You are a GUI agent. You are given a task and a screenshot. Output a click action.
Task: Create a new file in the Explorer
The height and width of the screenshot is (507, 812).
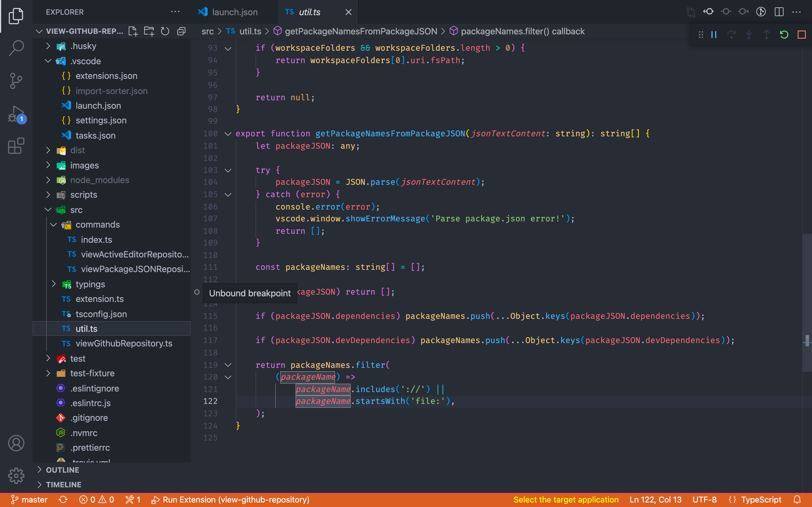pos(133,31)
